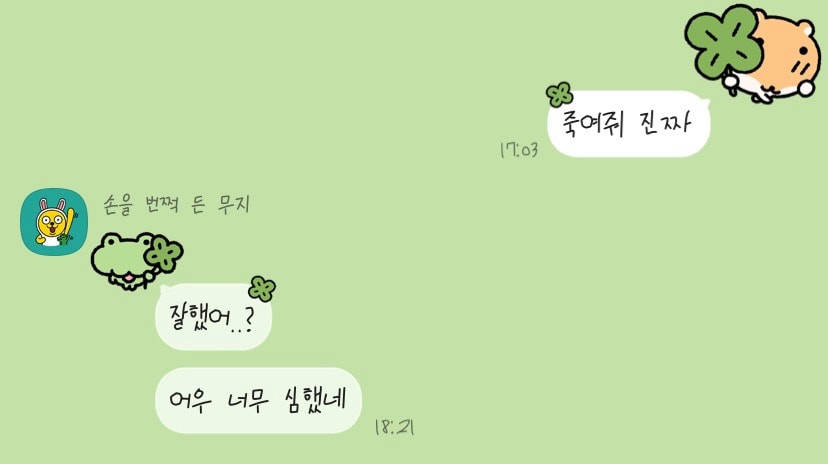Select the 어우 너무 심했네 message bubble
This screenshot has height=464, width=828.
258,400
